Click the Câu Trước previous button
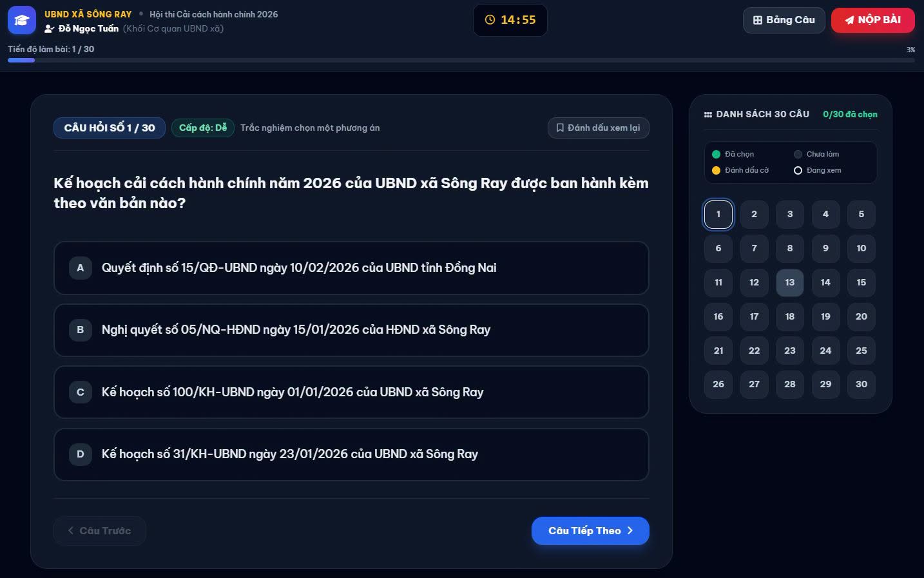The image size is (924, 578). [100, 531]
